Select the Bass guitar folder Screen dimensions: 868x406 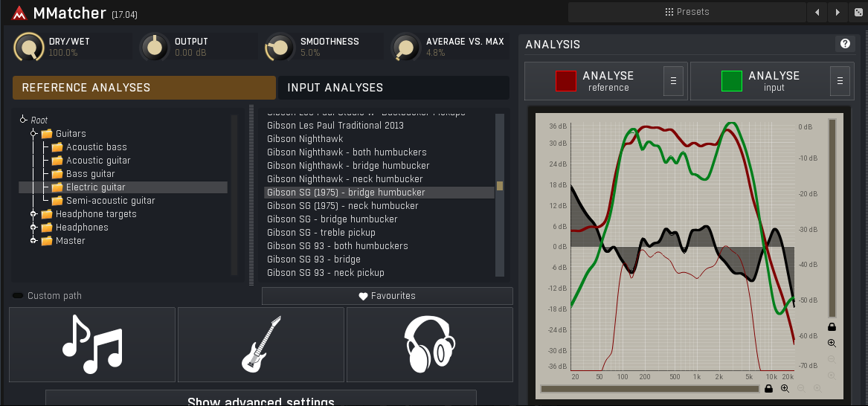(90, 174)
